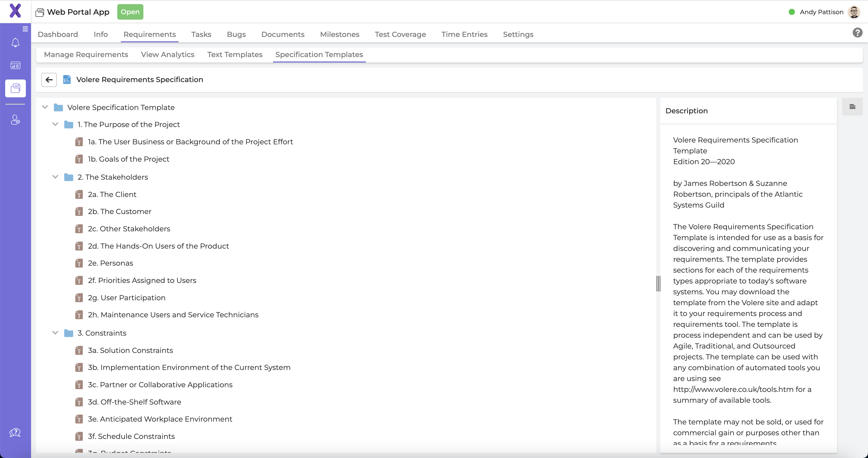The image size is (868, 458).
Task: Switch to the Test Coverage tab
Action: tap(400, 34)
